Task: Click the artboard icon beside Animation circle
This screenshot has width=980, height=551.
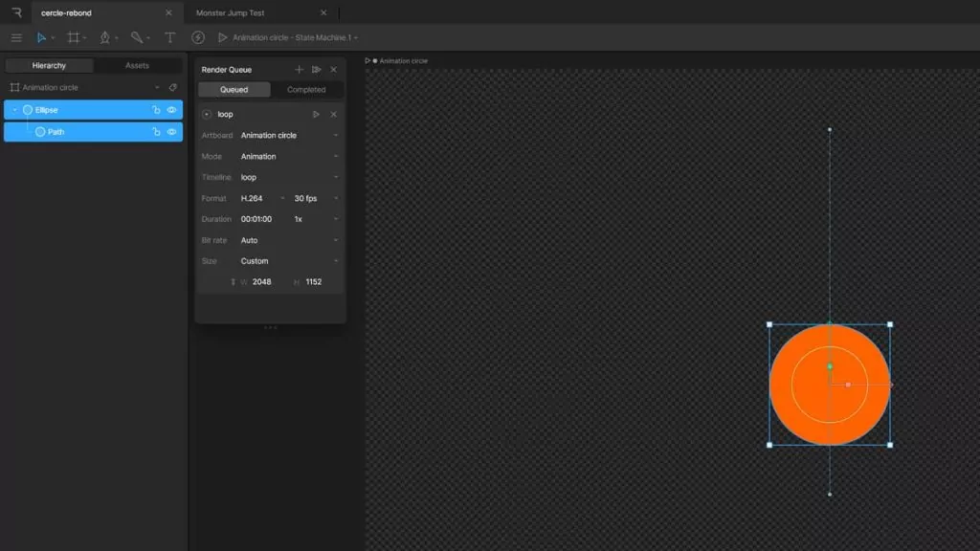Action: (14, 87)
